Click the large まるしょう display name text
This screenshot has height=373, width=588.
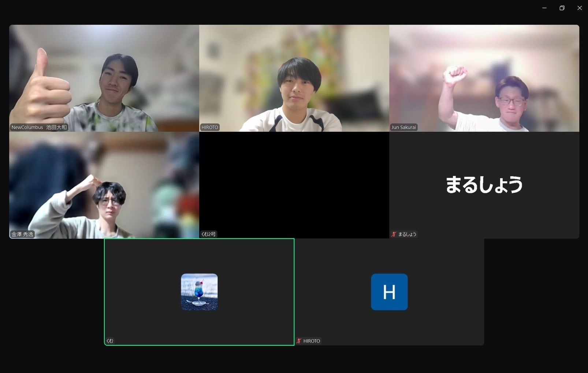point(484,184)
